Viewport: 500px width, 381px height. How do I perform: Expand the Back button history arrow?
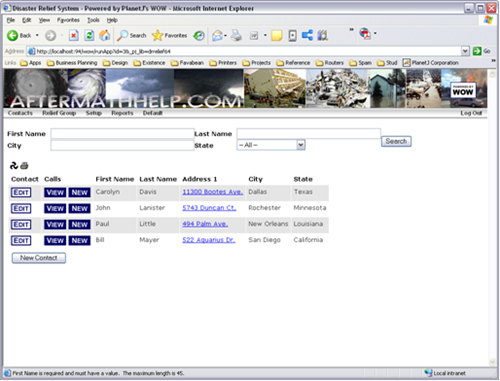point(37,35)
